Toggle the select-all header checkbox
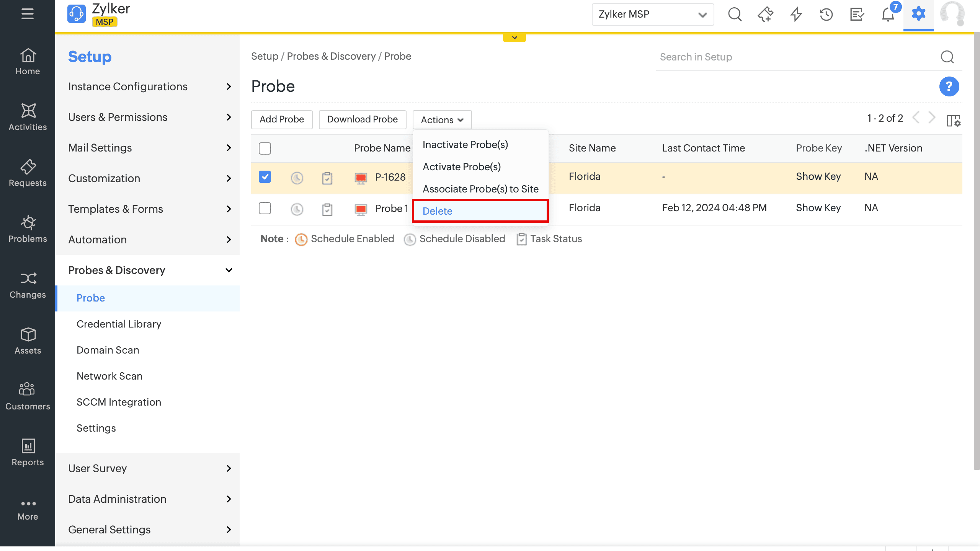The width and height of the screenshot is (980, 551). [x=265, y=148]
